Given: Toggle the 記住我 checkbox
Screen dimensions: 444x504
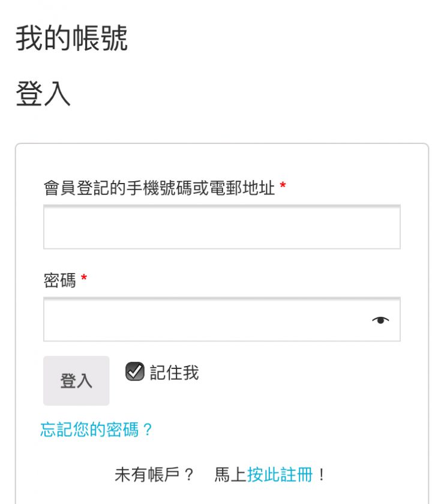Looking at the screenshot, I should [x=135, y=371].
